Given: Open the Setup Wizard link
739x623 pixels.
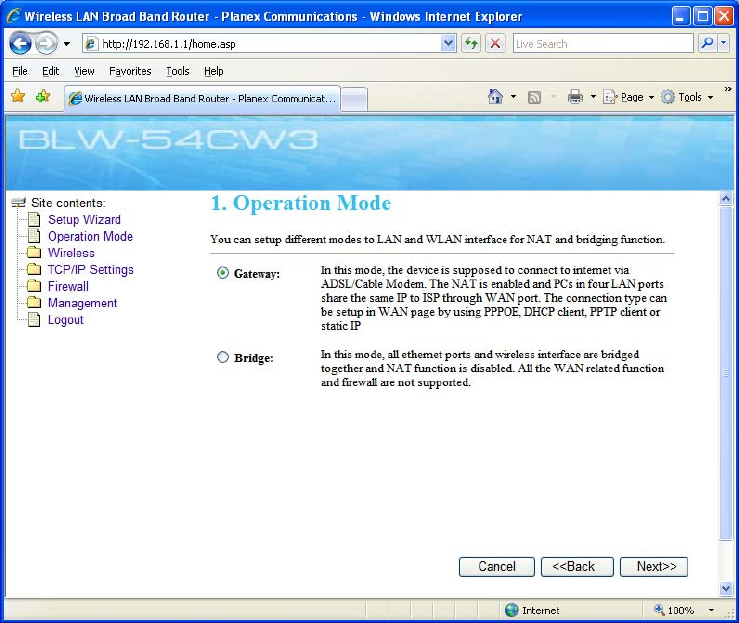Looking at the screenshot, I should tap(84, 220).
